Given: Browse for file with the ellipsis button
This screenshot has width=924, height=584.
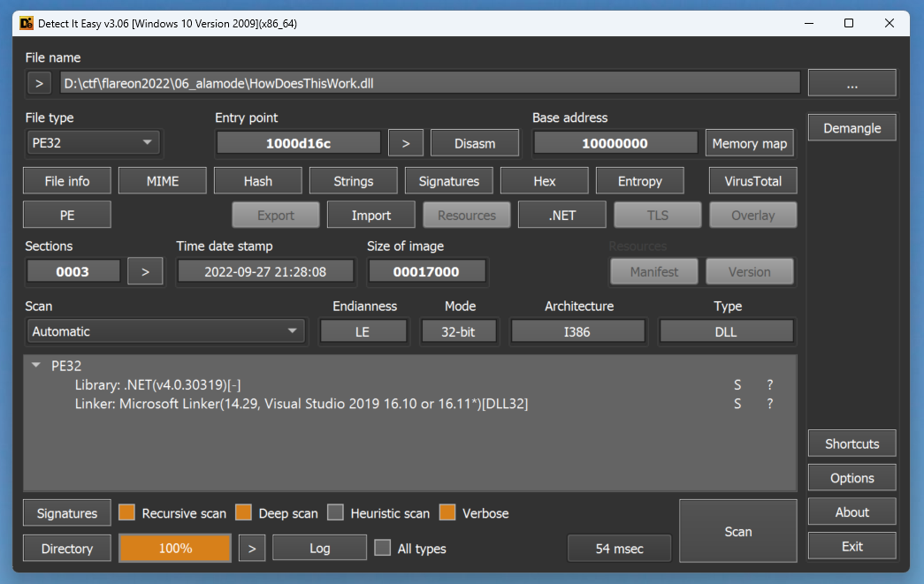Looking at the screenshot, I should click(x=851, y=83).
